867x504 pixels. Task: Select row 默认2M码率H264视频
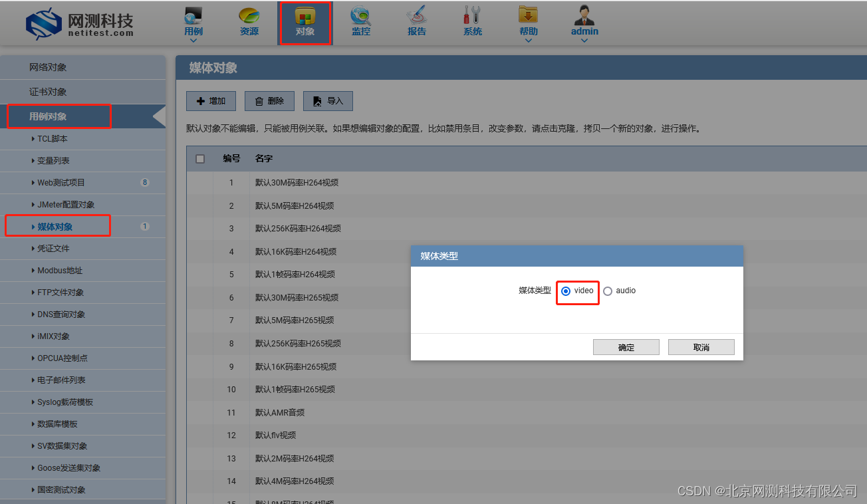(x=527, y=459)
